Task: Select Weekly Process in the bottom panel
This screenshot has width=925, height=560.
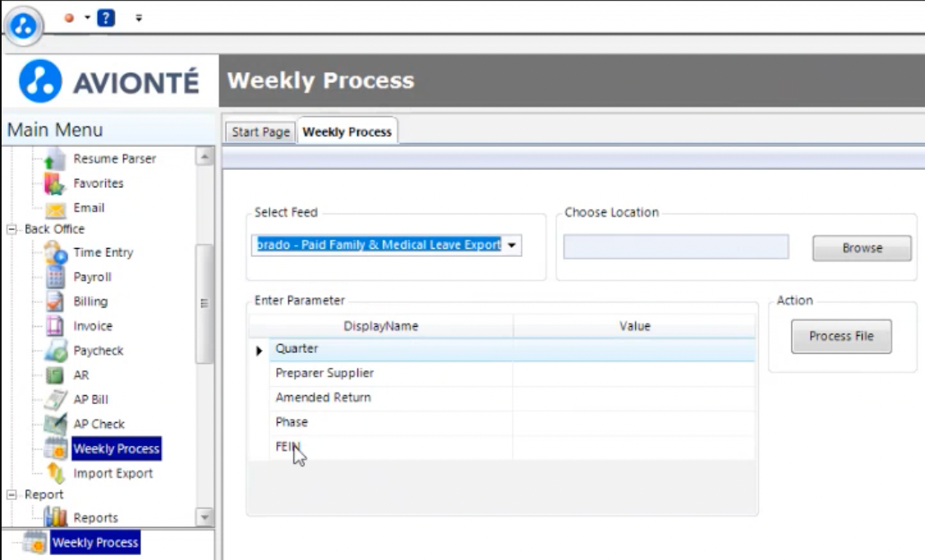Action: coord(95,542)
